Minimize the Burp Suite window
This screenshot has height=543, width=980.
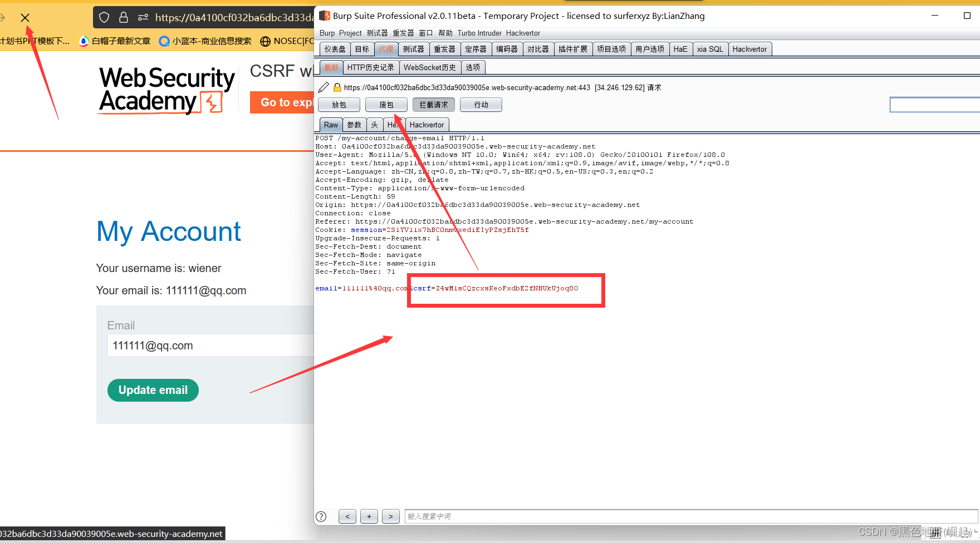pos(935,16)
